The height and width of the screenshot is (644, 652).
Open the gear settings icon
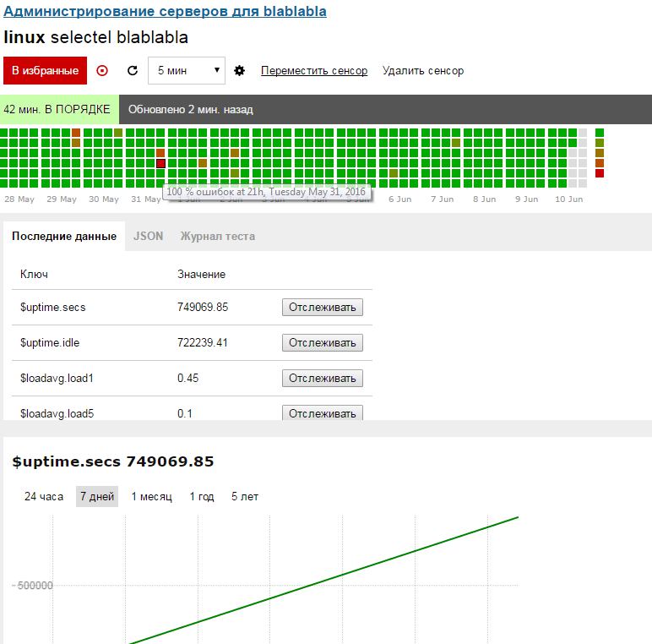pos(239,71)
